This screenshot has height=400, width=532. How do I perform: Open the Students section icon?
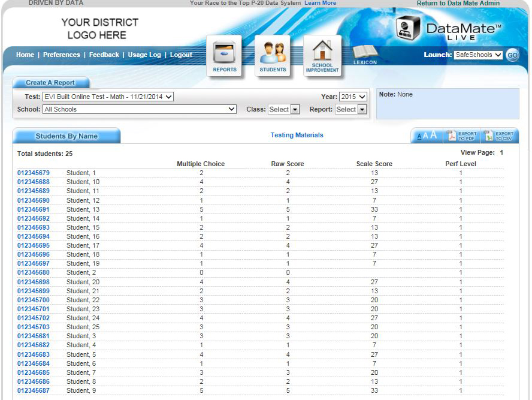pyautogui.click(x=273, y=55)
